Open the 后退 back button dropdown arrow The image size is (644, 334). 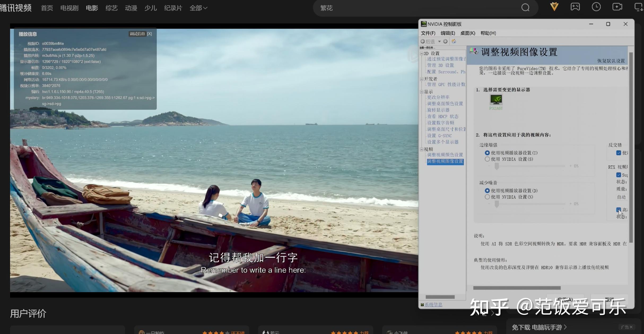440,41
